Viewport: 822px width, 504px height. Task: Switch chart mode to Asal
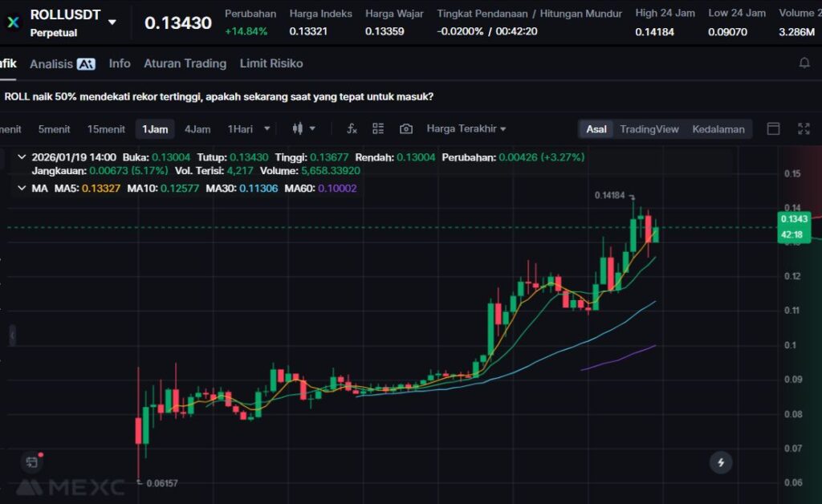[x=596, y=129]
